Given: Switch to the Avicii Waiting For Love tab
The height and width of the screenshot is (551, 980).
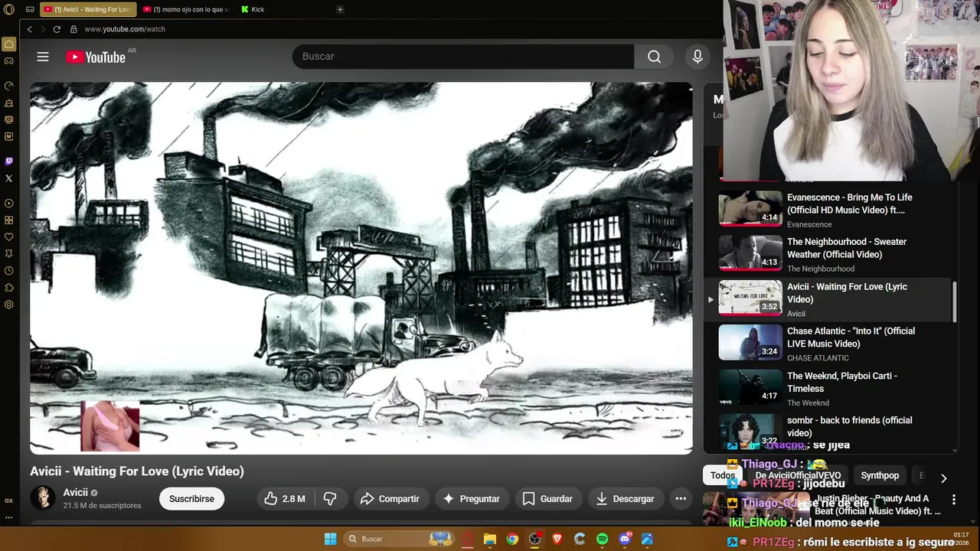Looking at the screenshot, I should point(87,9).
